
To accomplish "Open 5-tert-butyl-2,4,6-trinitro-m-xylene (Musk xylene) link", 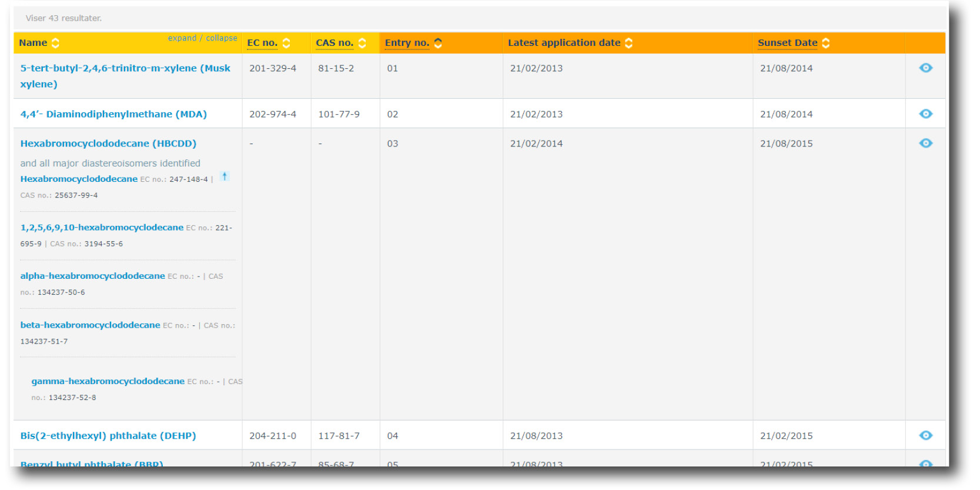I will tap(125, 76).
